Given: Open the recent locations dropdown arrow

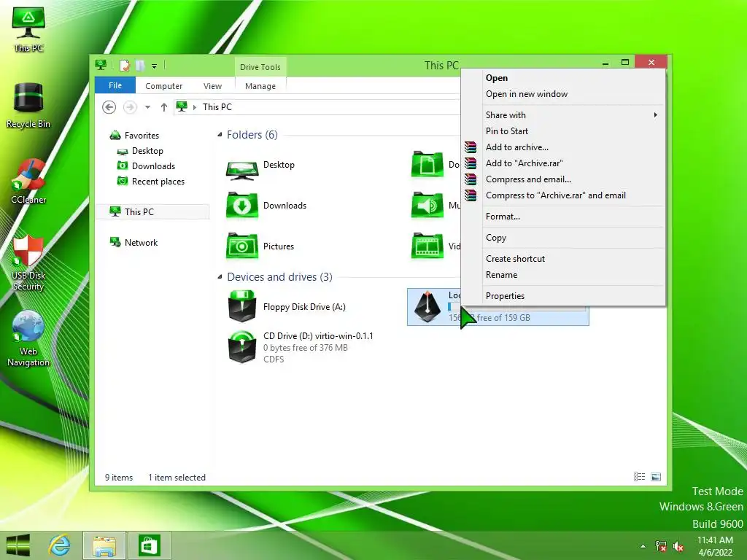Looking at the screenshot, I should coord(147,107).
